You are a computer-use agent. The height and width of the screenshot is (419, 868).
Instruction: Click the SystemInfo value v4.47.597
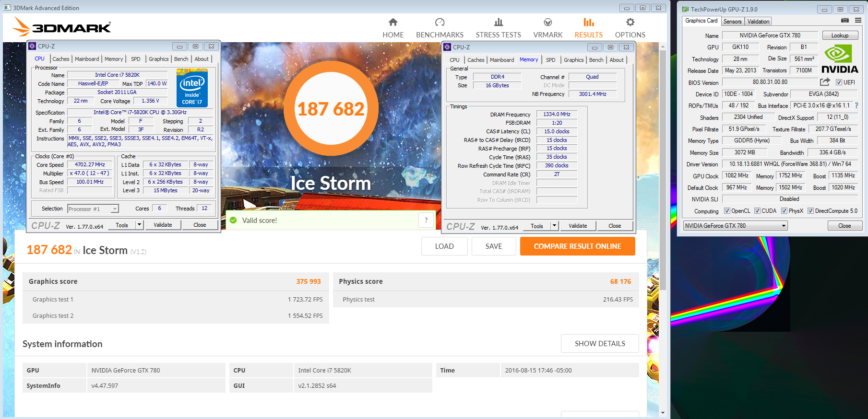coord(105,385)
